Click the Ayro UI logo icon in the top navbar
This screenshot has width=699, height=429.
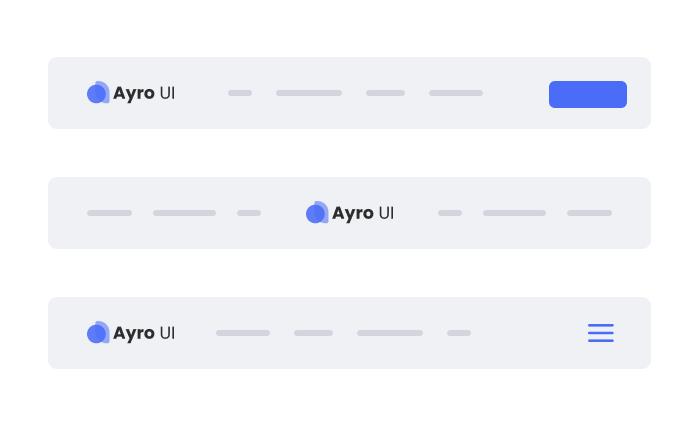coord(98,93)
